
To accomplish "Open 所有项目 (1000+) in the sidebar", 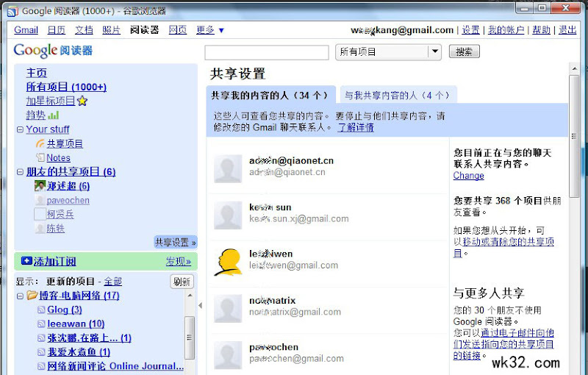I will pyautogui.click(x=66, y=87).
